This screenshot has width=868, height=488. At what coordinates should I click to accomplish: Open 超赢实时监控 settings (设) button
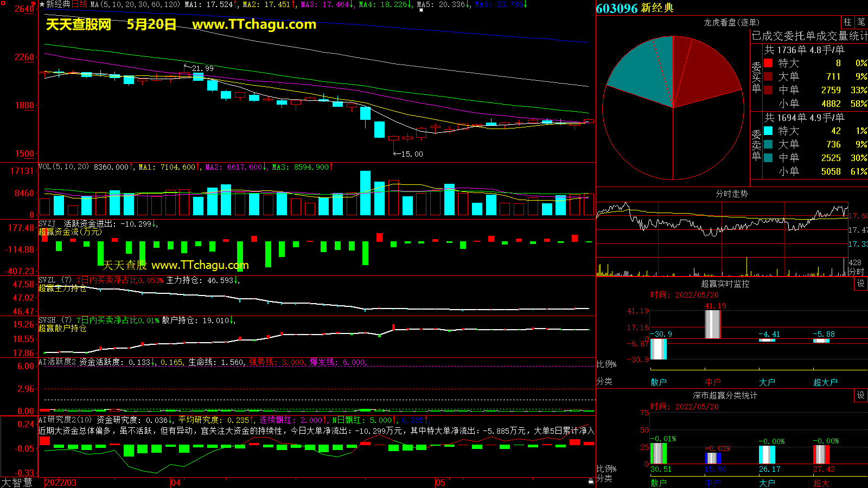tap(860, 284)
